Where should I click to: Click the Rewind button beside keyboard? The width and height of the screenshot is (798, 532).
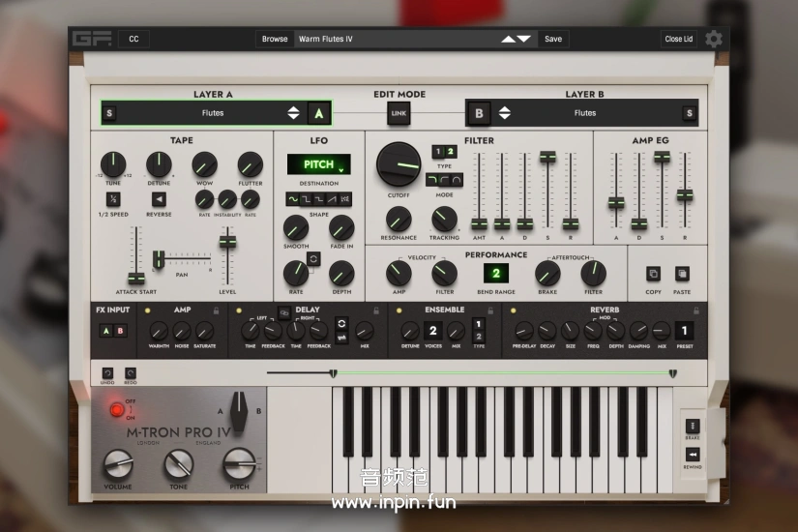pos(693,454)
